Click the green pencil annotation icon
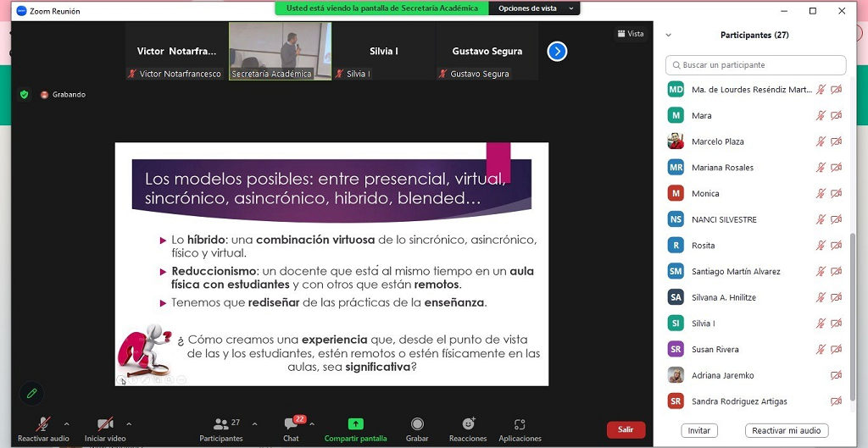Screen dimensions: 868x448 pyautogui.click(x=31, y=393)
